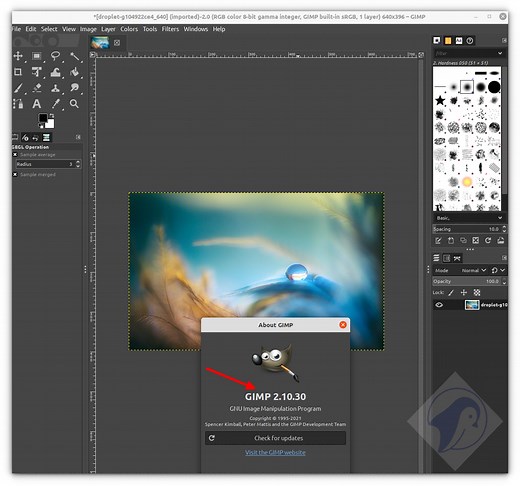
Task: Open the Edit menu
Action: 31,29
